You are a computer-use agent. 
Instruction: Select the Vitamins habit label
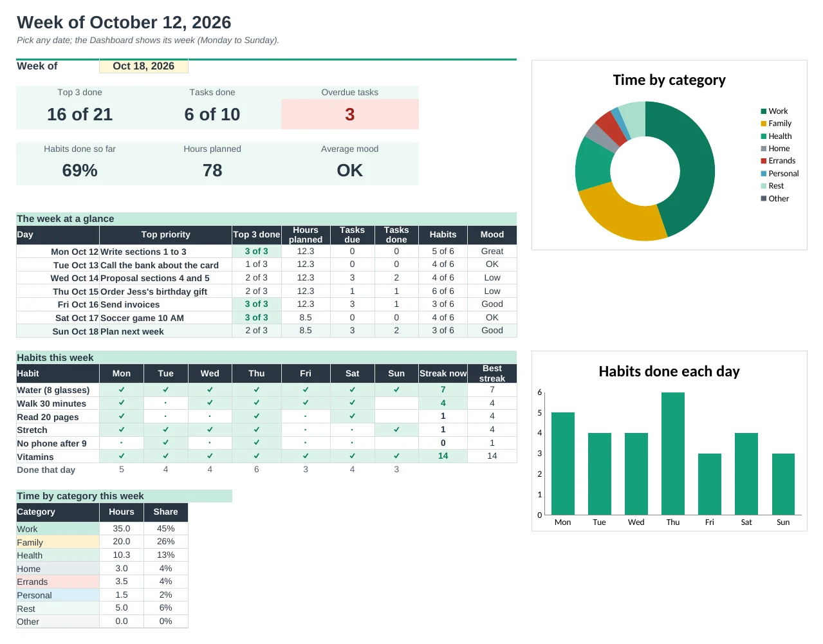58,457
